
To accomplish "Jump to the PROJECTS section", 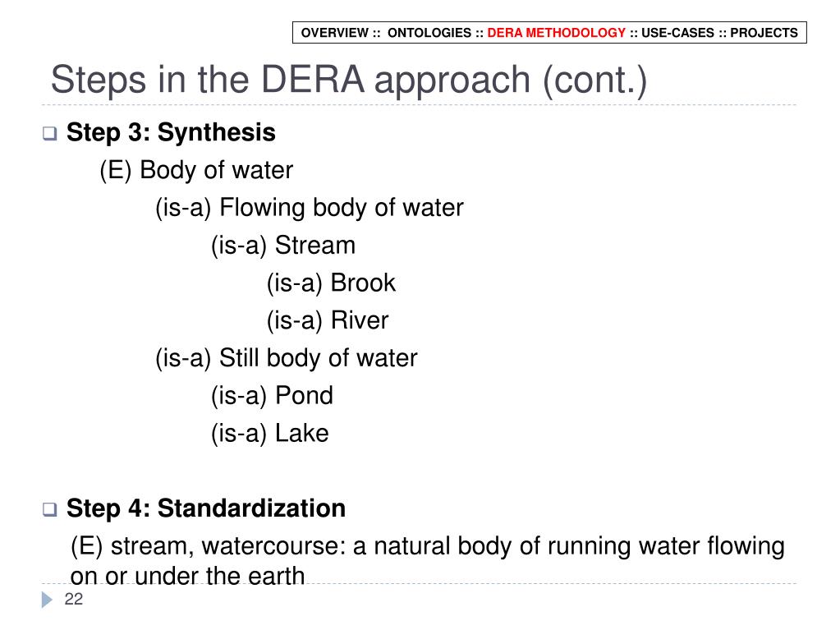I will [x=764, y=33].
